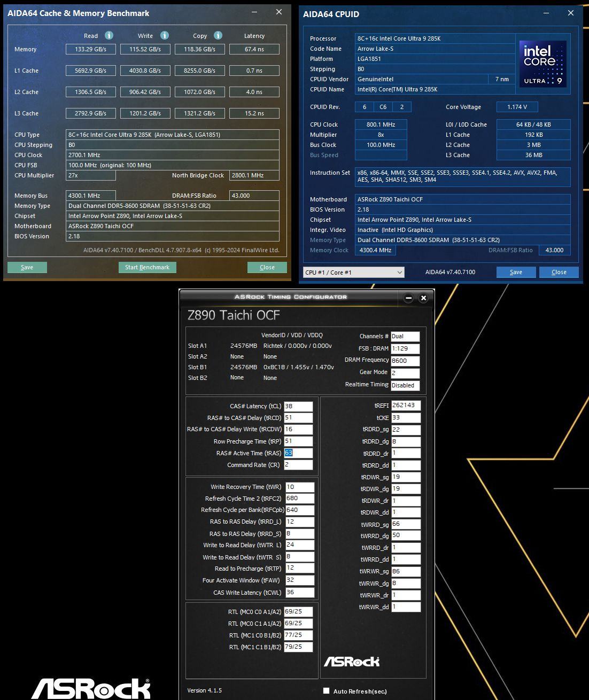The width and height of the screenshot is (589, 700).
Task: Click the tWTR_S value field
Action: coord(300,557)
